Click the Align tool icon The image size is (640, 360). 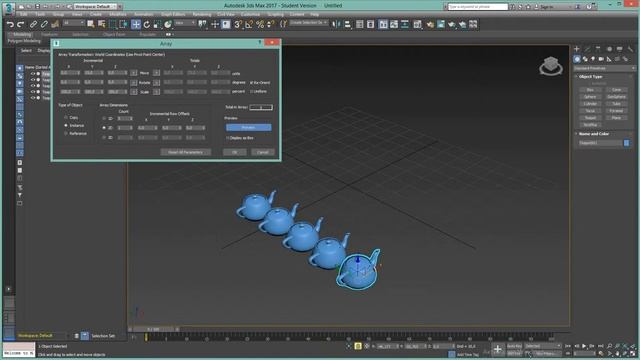point(347,24)
